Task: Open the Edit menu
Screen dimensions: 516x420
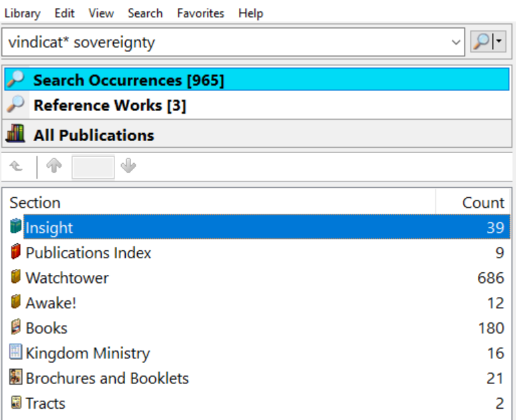Action: (x=64, y=13)
